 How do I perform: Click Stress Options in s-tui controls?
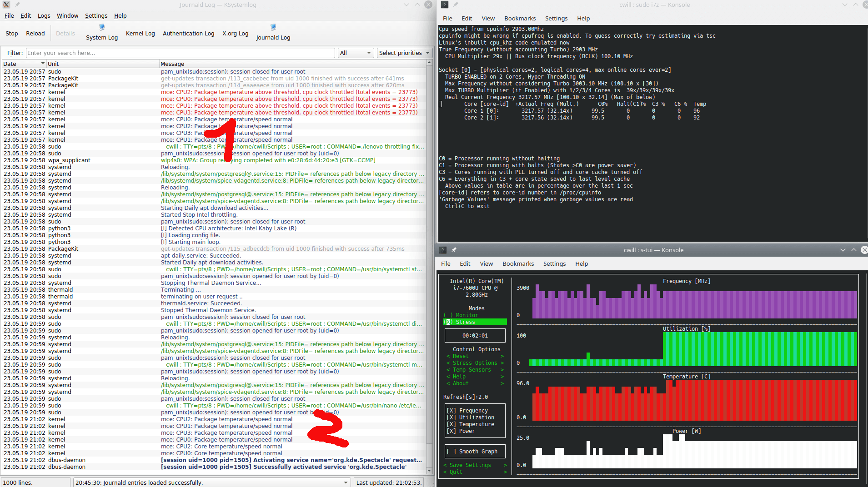475,363
